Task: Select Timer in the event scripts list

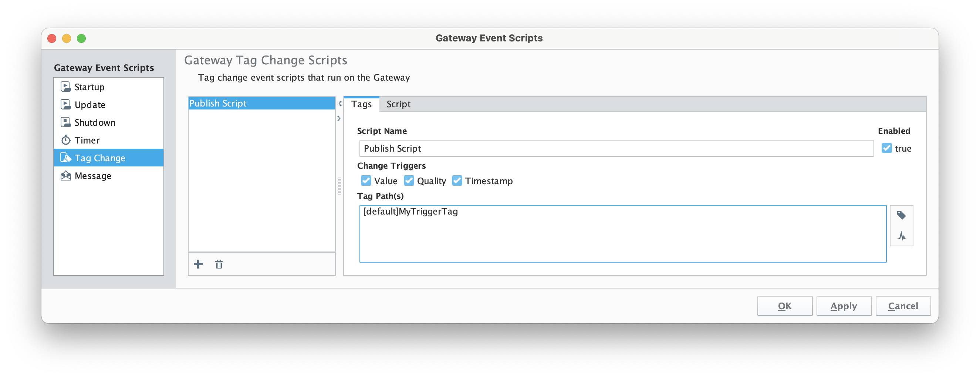Action: (109, 140)
